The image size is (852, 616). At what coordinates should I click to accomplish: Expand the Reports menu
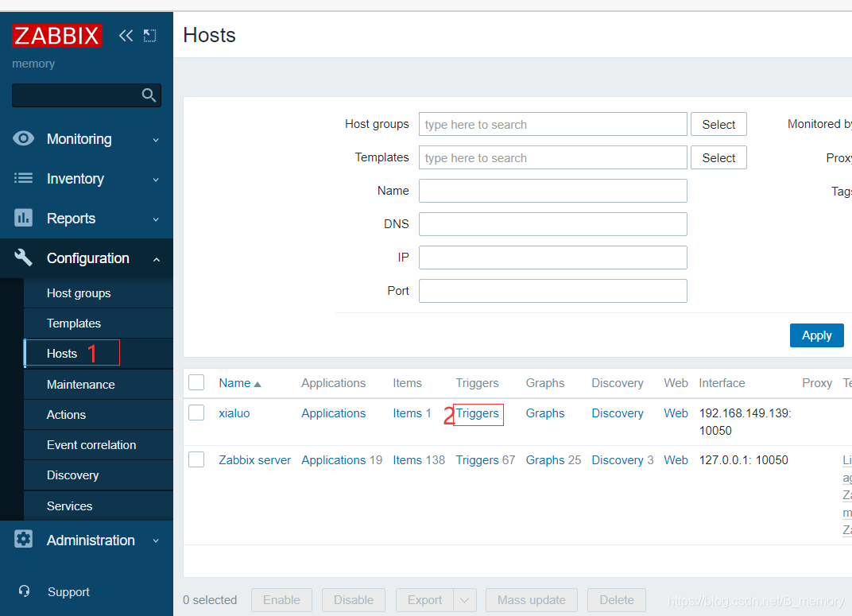(87, 219)
